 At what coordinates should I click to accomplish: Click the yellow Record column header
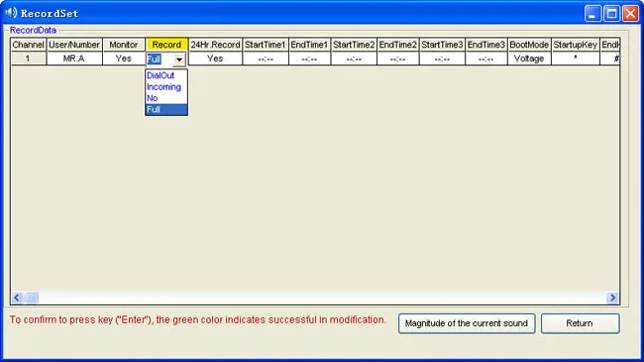point(166,45)
